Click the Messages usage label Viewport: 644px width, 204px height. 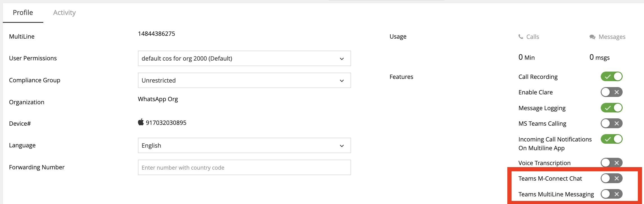[612, 37]
